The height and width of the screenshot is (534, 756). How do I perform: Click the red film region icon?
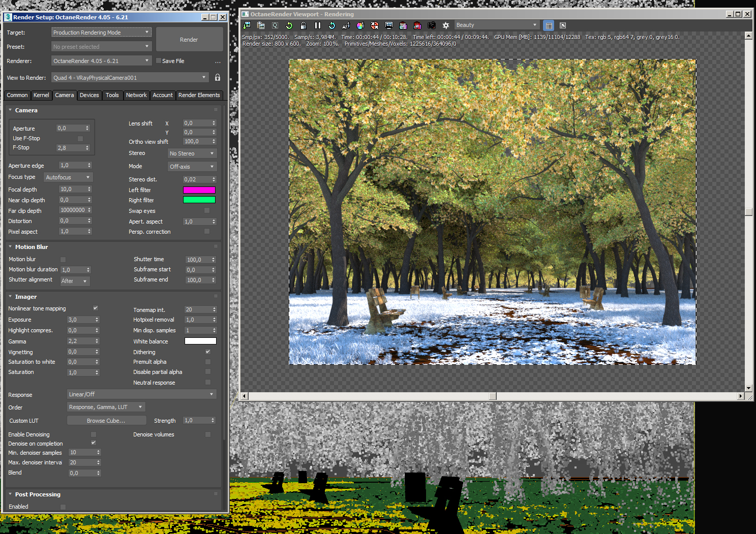tap(417, 25)
